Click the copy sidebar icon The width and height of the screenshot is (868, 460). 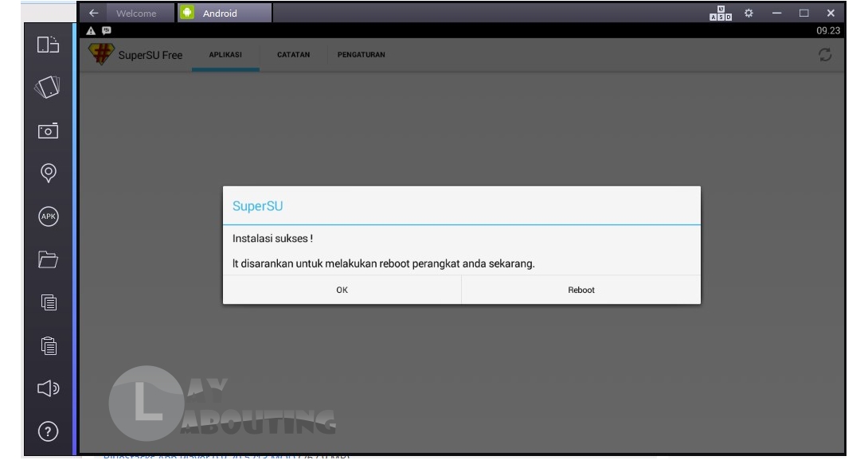pyautogui.click(x=49, y=302)
